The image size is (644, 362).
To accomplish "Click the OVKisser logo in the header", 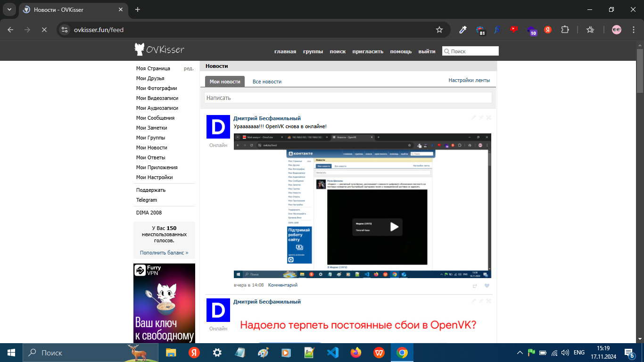I will click(x=159, y=49).
